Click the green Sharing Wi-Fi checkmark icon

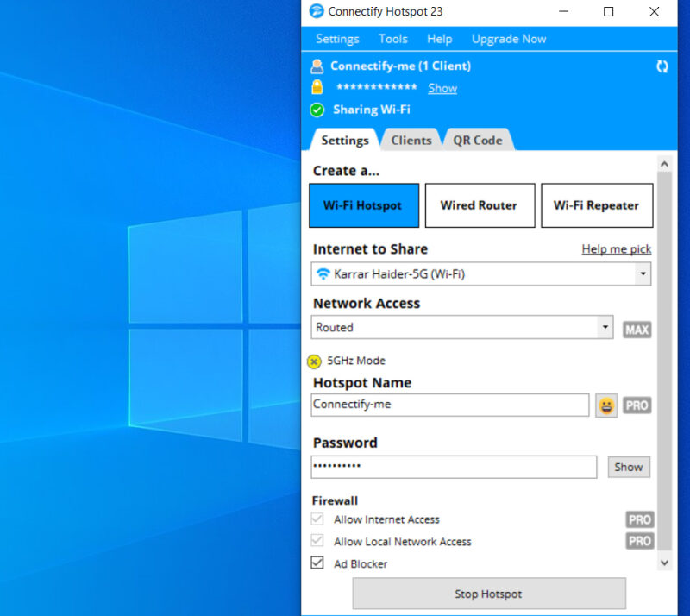pos(317,110)
